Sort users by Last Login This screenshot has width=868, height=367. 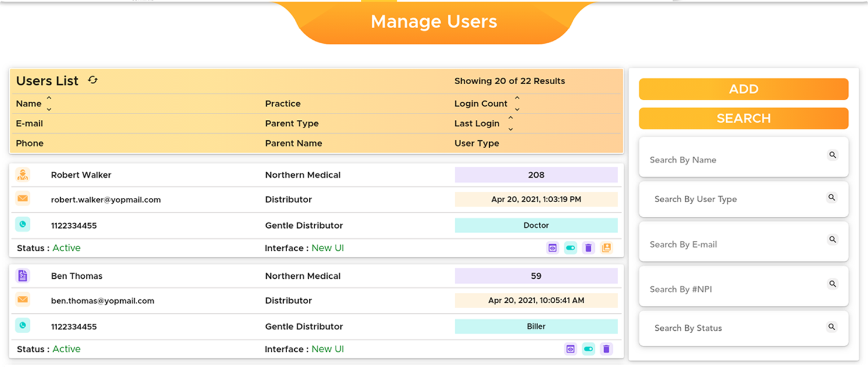click(x=510, y=123)
